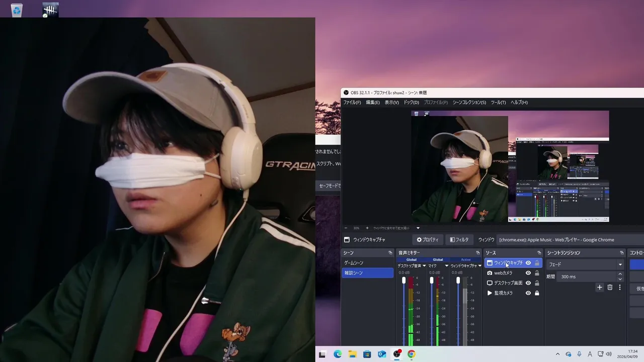Click the OBS preview canvas
The width and height of the screenshot is (644, 362).
pyautogui.click(x=510, y=166)
